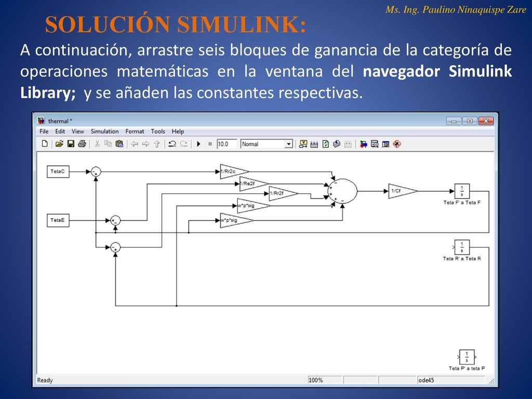
Task: Select the sum block right of TetaC
Action: click(x=96, y=171)
